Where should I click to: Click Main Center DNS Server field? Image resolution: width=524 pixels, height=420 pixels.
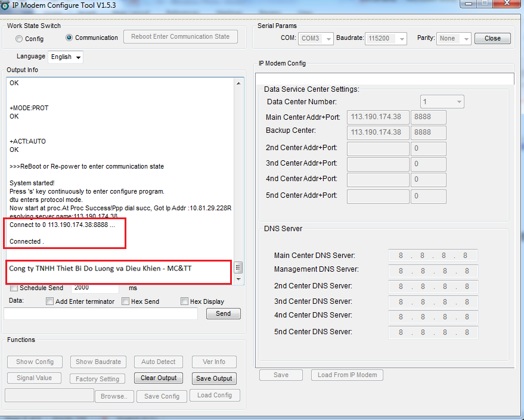coord(433,256)
